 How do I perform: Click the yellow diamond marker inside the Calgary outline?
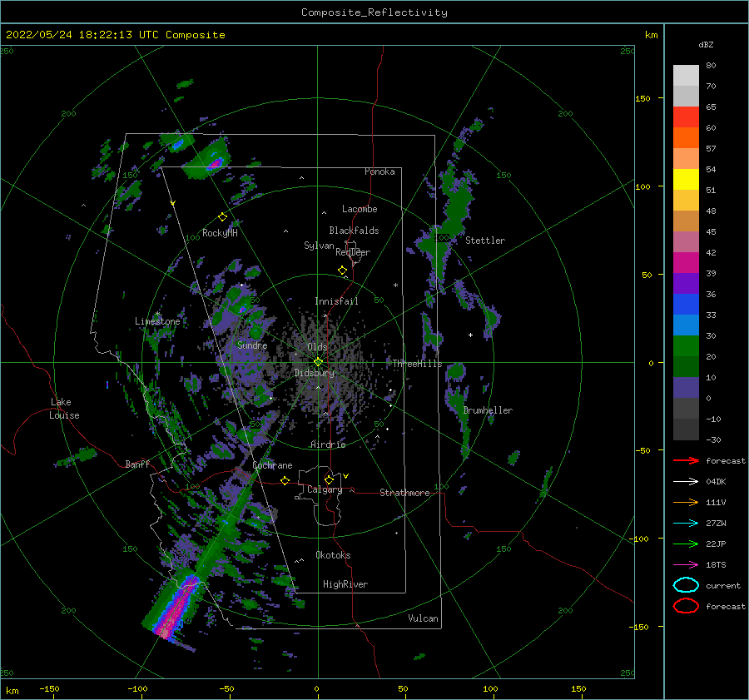[x=329, y=479]
